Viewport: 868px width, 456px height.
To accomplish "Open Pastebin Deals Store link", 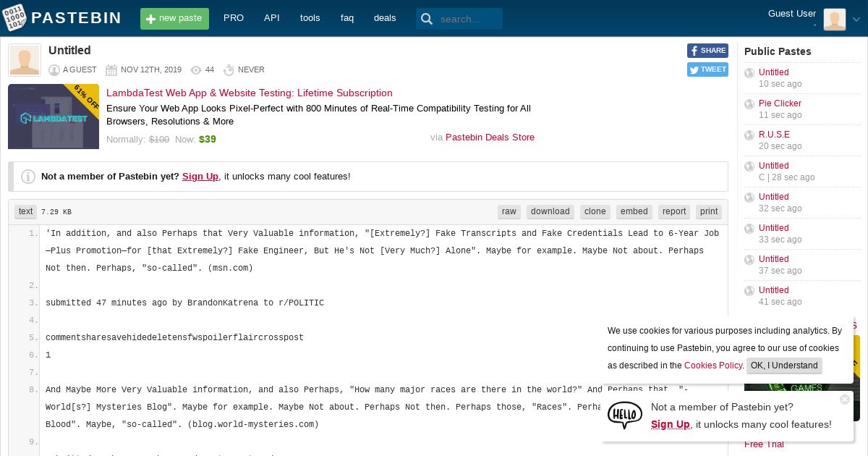I will 490,138.
